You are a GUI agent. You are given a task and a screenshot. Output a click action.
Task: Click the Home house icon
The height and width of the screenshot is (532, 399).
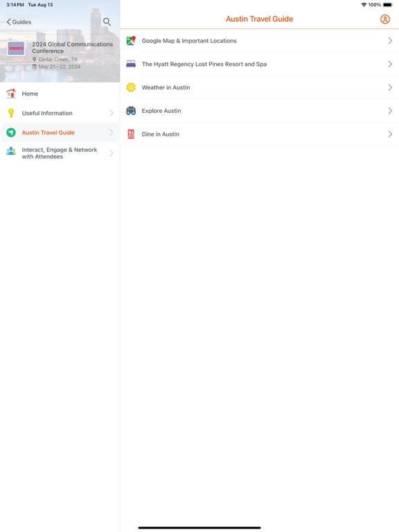click(11, 94)
